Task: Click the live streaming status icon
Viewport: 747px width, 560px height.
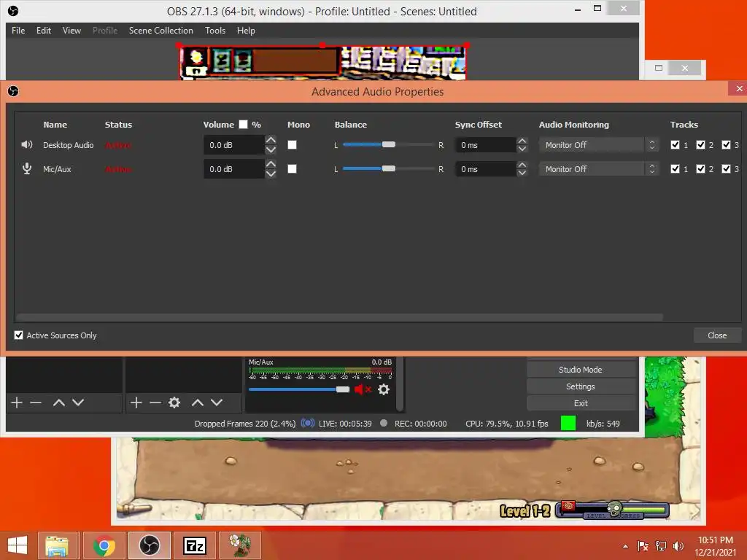Action: tap(308, 423)
